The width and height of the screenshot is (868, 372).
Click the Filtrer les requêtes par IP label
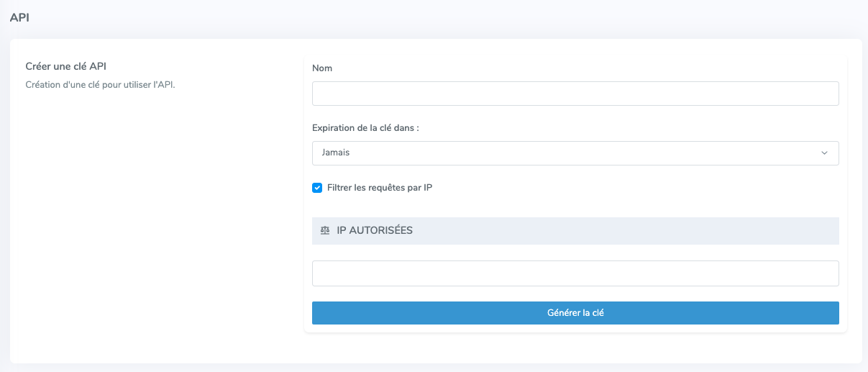(380, 188)
